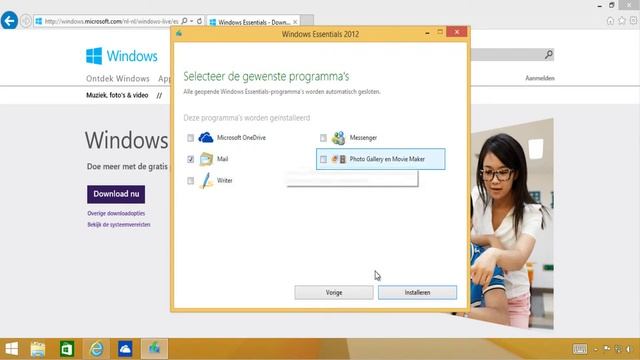Open the Bekijk de systeemvereisten link
This screenshot has height=360, width=640.
[119, 224]
